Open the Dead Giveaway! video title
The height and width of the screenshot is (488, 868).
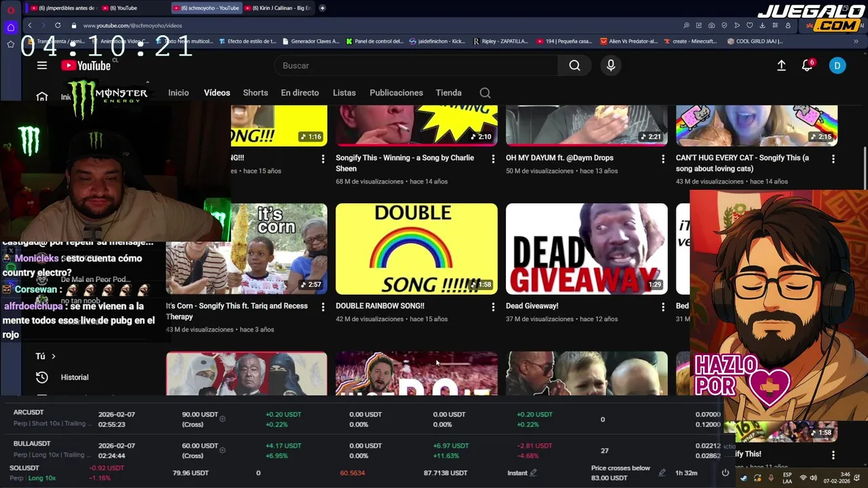click(x=532, y=306)
